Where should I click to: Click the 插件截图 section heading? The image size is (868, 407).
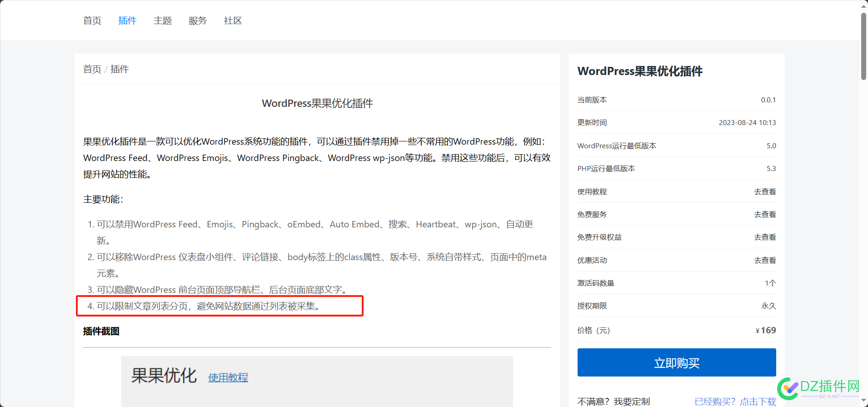(101, 331)
